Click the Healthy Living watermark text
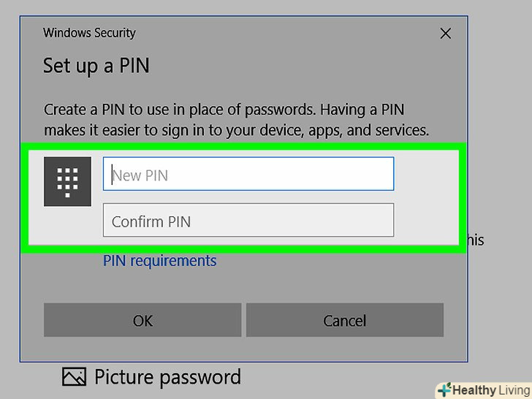This screenshot has width=532, height=399. click(x=489, y=390)
